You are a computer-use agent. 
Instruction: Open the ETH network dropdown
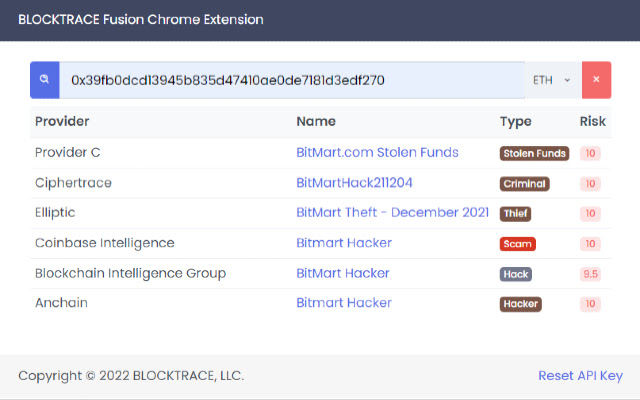pyautogui.click(x=552, y=80)
